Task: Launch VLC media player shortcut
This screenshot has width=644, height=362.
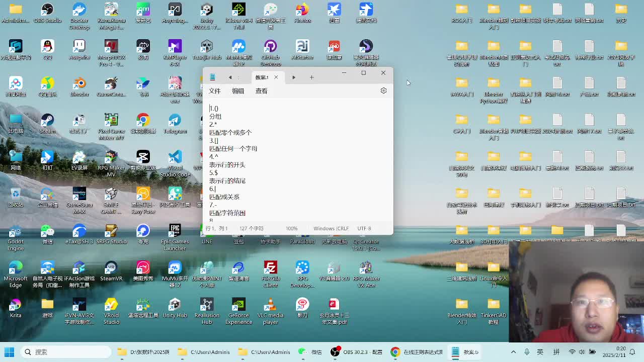Action: click(x=270, y=311)
